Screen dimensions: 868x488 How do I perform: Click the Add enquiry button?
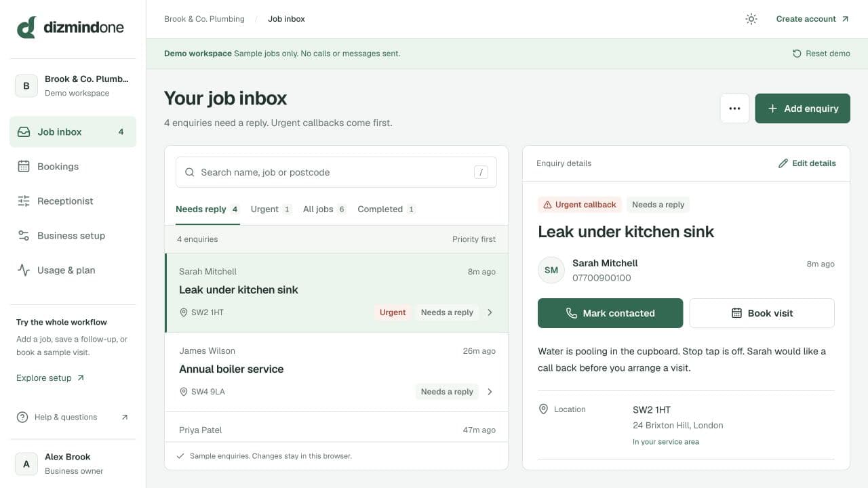(802, 108)
